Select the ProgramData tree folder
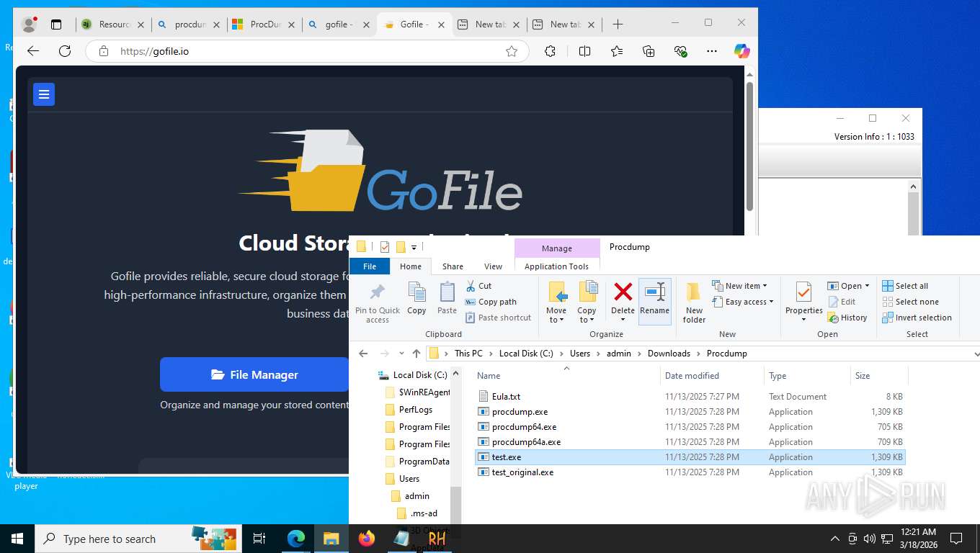 pos(424,462)
